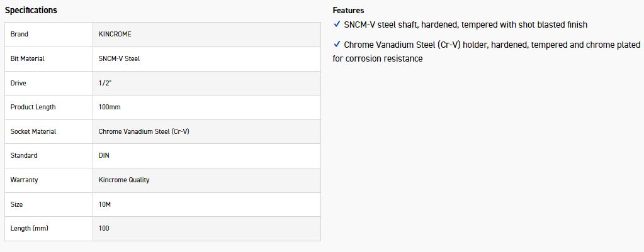Click the checkmark beside Chrome Vanadium holder feature
Image resolution: width=644 pixels, height=252 pixels.
337,45
